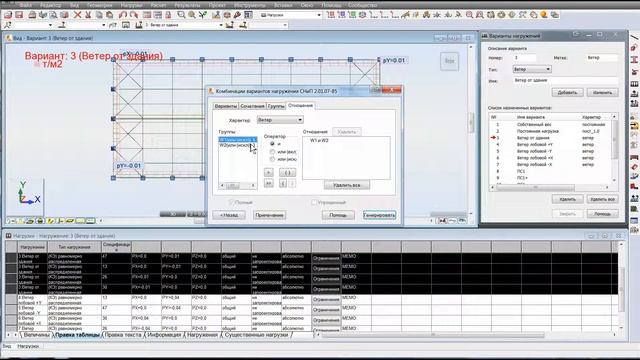Click the load case selection icon beside the case combo
Image resolution: width=640 pixels, height=360 pixels.
click(139, 25)
